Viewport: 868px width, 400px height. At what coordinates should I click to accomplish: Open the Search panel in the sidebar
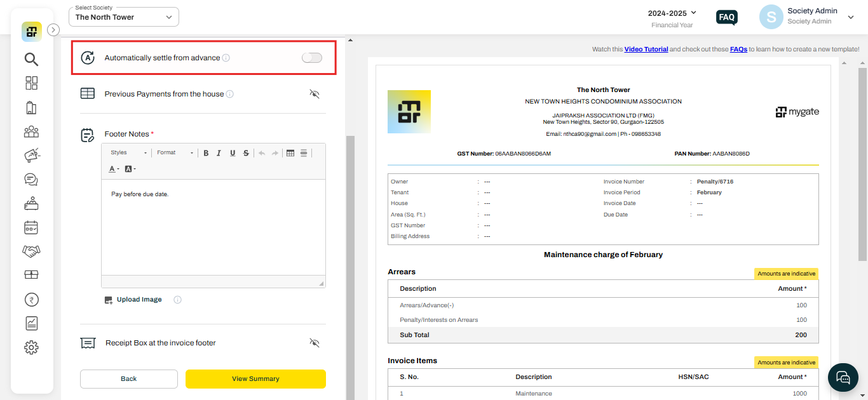click(x=31, y=59)
